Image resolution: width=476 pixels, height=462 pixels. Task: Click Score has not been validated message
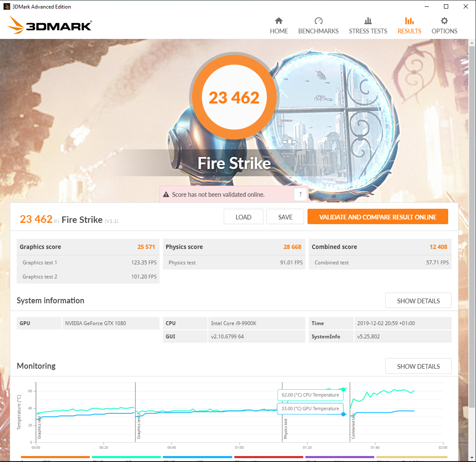coord(218,195)
